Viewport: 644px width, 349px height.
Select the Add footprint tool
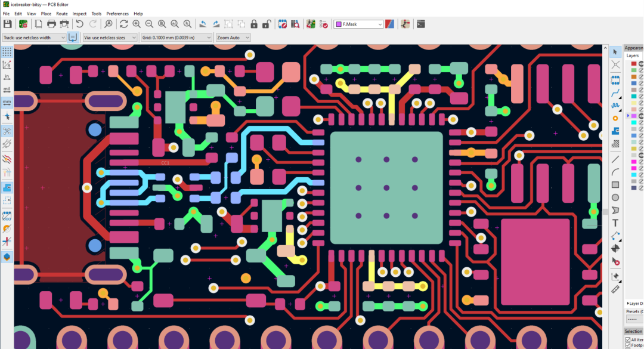click(615, 80)
